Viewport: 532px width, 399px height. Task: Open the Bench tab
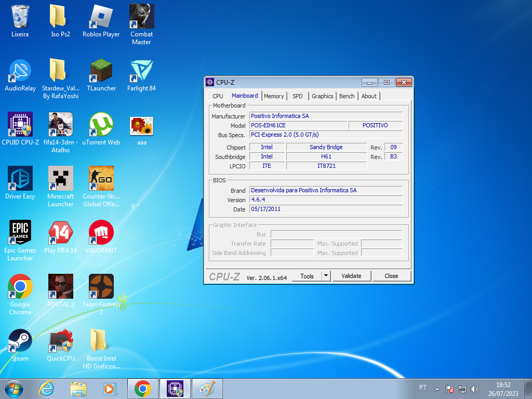pyautogui.click(x=347, y=96)
